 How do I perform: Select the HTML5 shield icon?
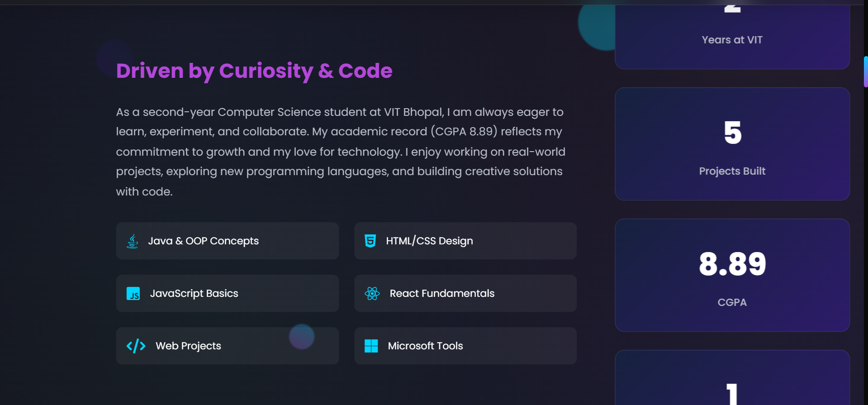pos(370,241)
